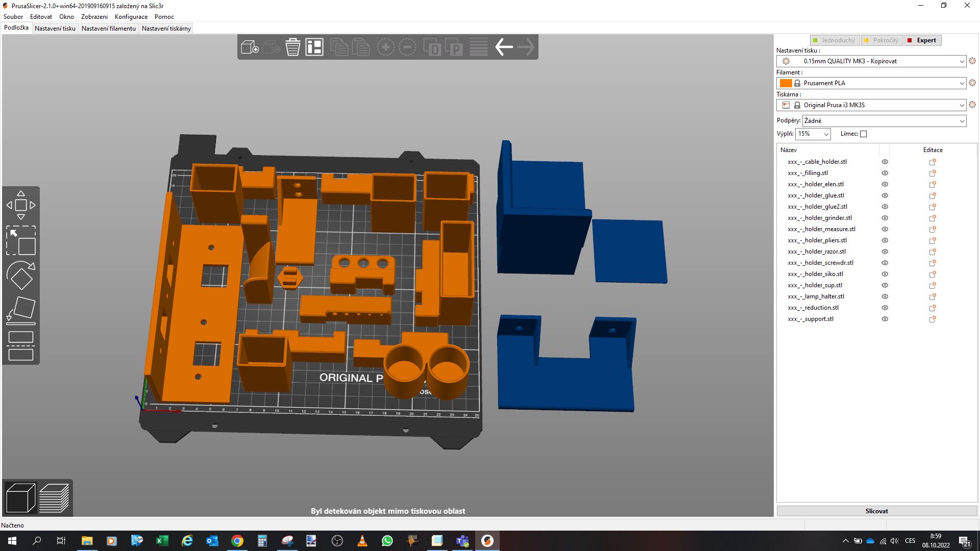Switch to Nastavení filamentu tab
Screen dimensions: 980x551
point(108,29)
